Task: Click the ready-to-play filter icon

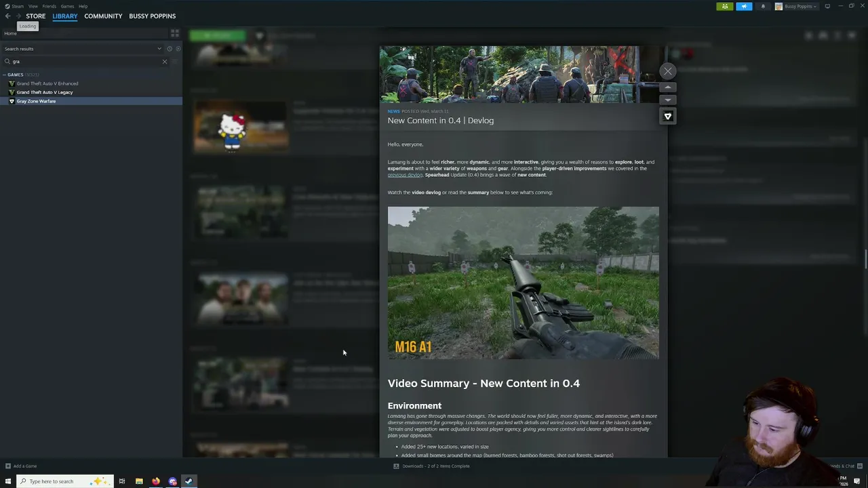Action: tap(178, 49)
